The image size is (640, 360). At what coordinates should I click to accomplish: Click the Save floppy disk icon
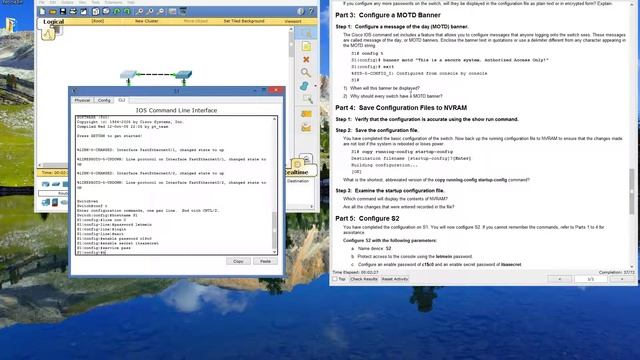(x=63, y=11)
